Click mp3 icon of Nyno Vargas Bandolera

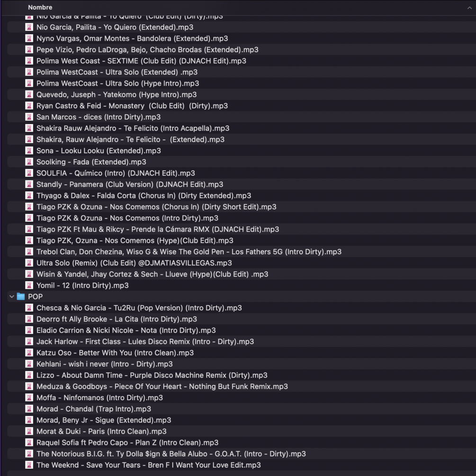click(29, 38)
